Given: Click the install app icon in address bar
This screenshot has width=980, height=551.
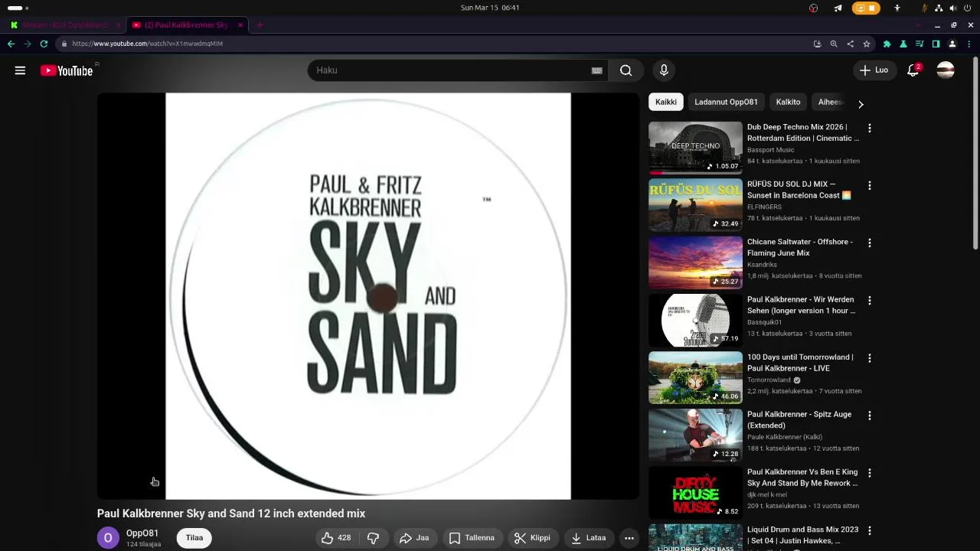Looking at the screenshot, I should tap(817, 44).
